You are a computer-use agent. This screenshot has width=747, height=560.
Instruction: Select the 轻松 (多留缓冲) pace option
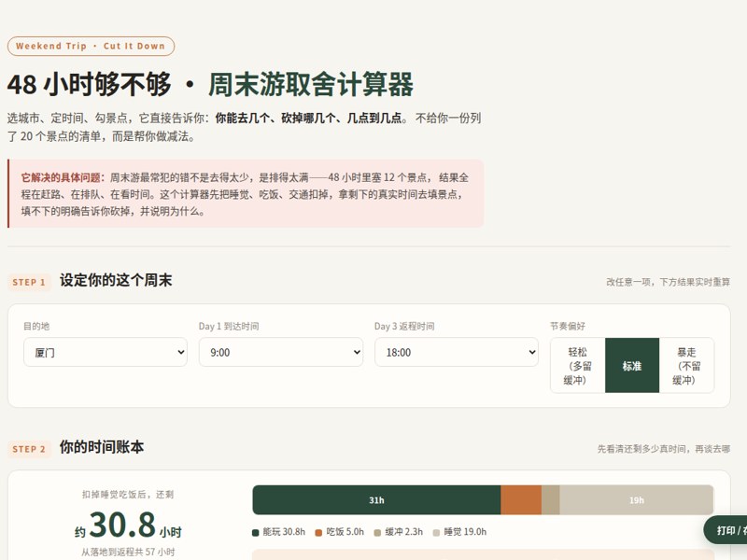point(577,366)
